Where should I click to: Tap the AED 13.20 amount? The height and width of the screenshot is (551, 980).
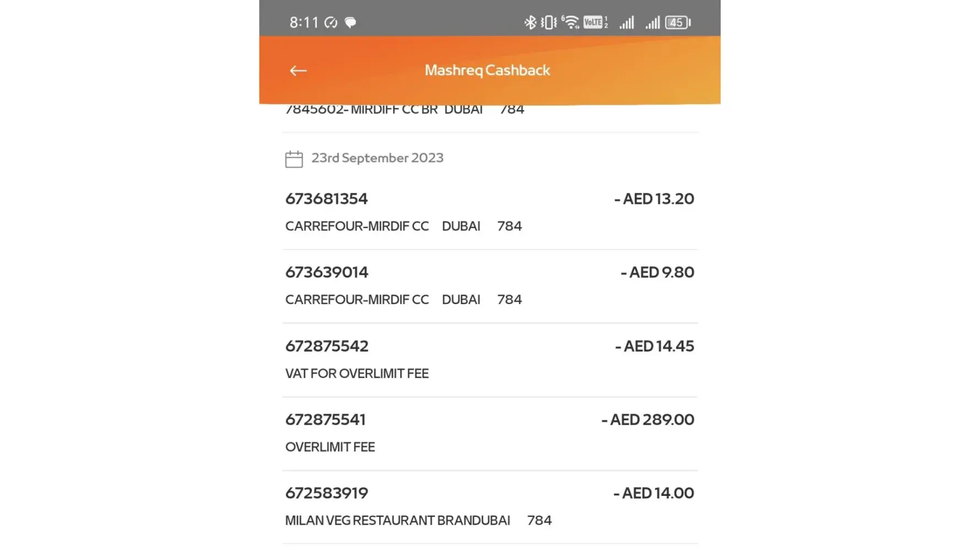[x=654, y=199]
